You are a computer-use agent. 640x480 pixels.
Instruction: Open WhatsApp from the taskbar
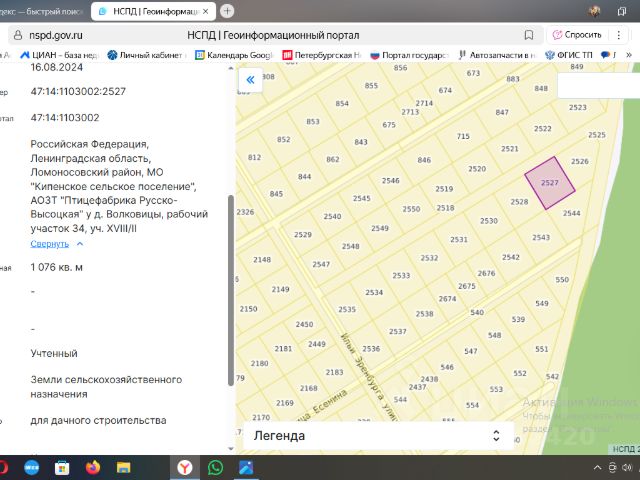tap(215, 468)
